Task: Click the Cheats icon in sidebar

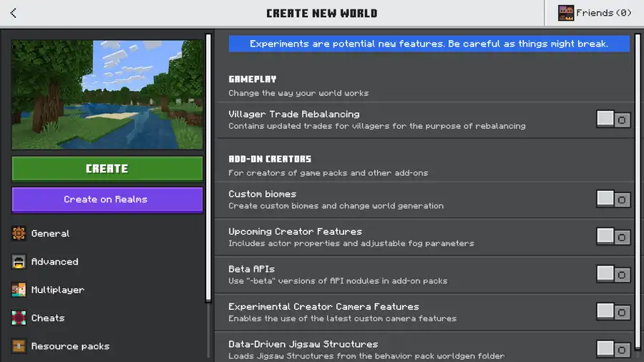Action: [19, 318]
